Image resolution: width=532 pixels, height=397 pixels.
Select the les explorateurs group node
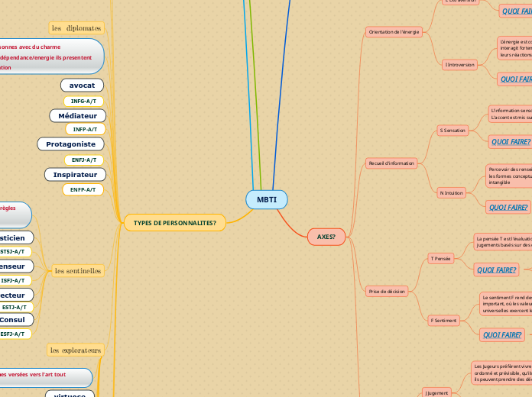pos(76,350)
